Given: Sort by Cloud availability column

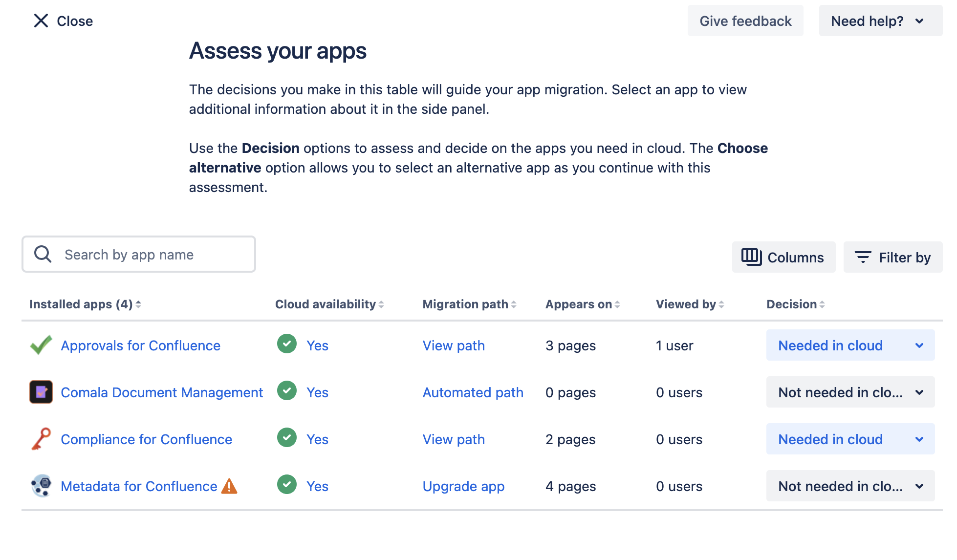Looking at the screenshot, I should [x=329, y=304].
